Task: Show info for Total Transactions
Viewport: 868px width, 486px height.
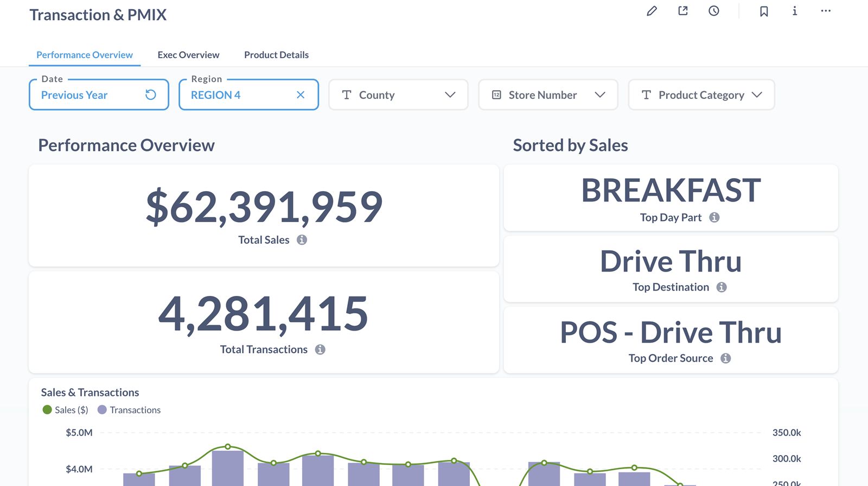Action: [320, 350]
